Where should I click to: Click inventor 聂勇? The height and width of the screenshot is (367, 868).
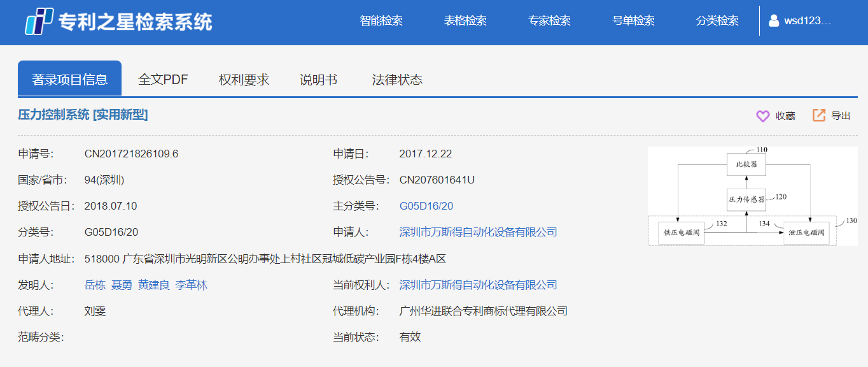coord(122,285)
